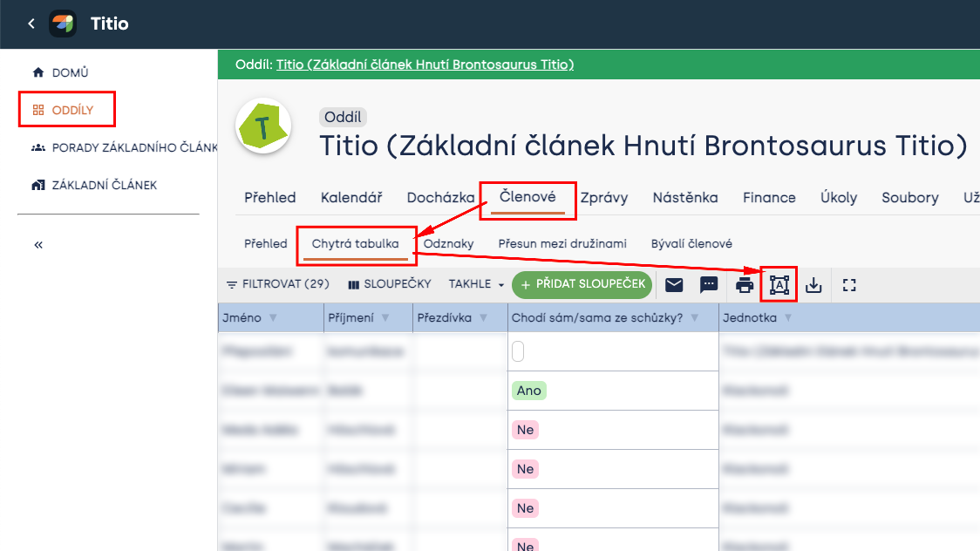The height and width of the screenshot is (551, 980).
Task: Open the Odznaky sub-tab
Action: click(449, 243)
